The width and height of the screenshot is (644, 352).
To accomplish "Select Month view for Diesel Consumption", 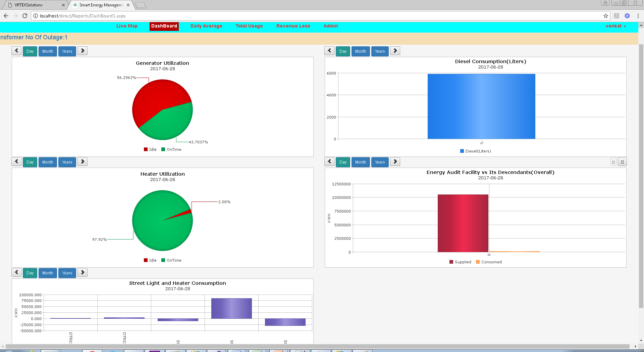I will [361, 51].
